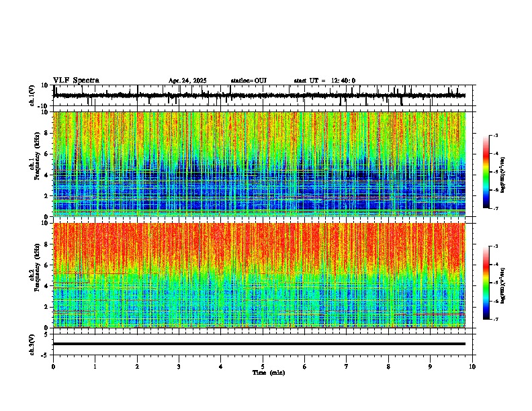
Task: Click the ch.1 color scale bar
Action: pyautogui.click(x=486, y=172)
